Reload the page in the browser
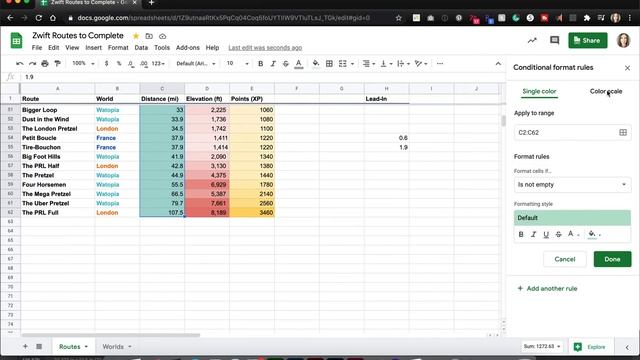 coord(38,18)
